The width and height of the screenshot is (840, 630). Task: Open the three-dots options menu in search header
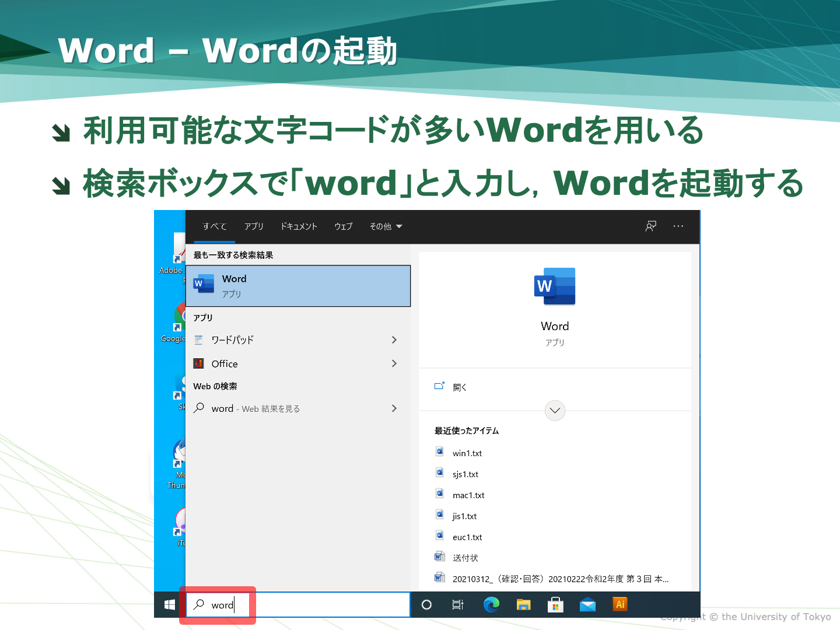(x=678, y=226)
